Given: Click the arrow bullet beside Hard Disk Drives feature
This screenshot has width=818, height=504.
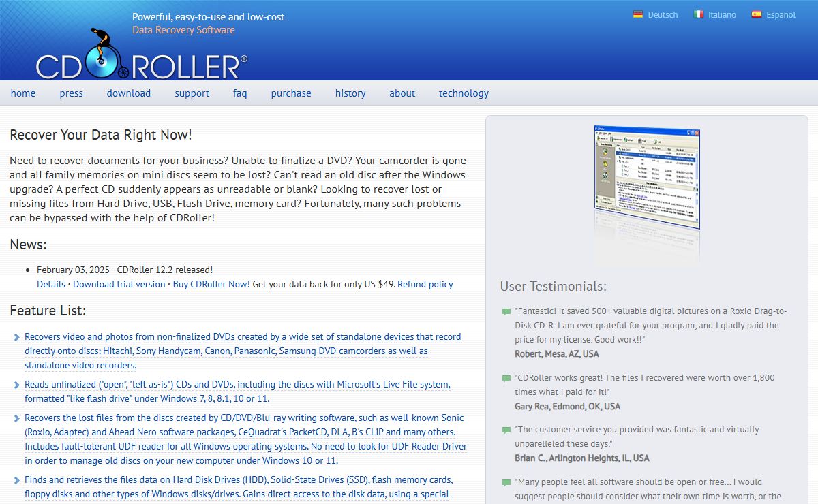Looking at the screenshot, I should [x=16, y=481].
